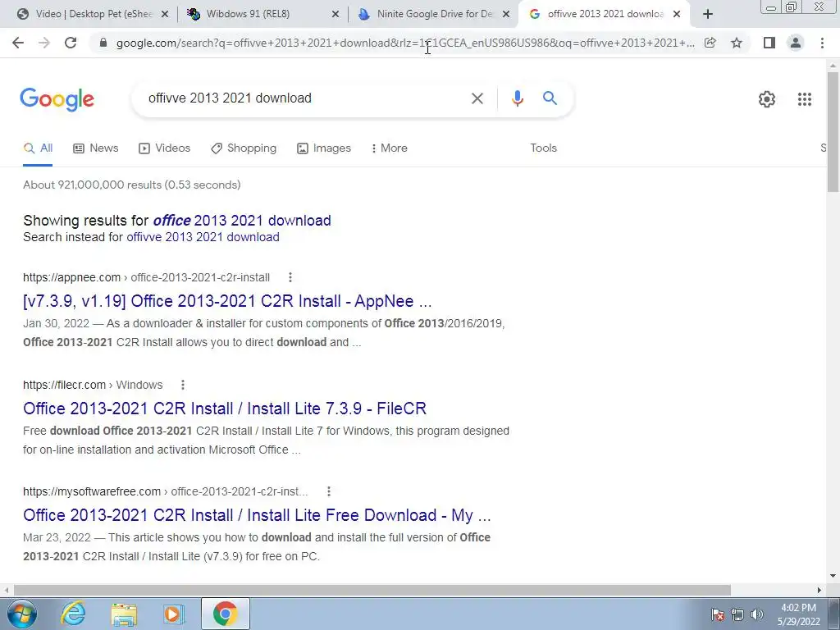Click the Chrome taskbar button
This screenshot has width=840, height=630.
[x=225, y=614]
